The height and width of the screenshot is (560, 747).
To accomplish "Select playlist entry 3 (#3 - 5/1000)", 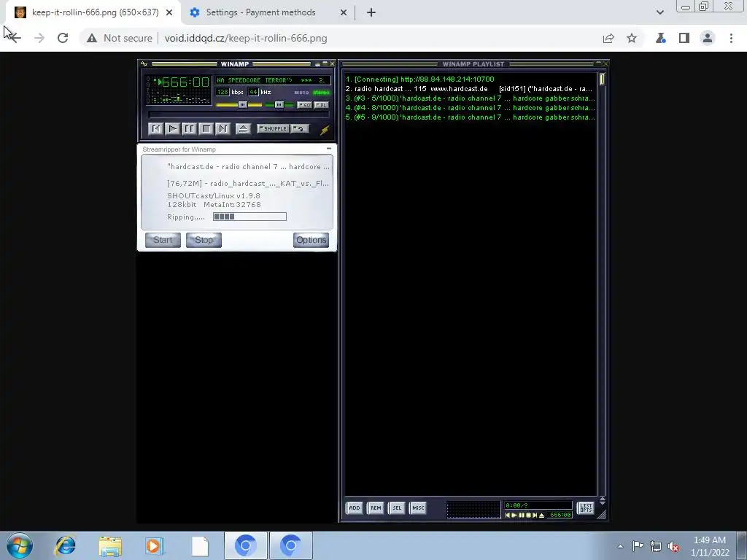I will (x=471, y=98).
